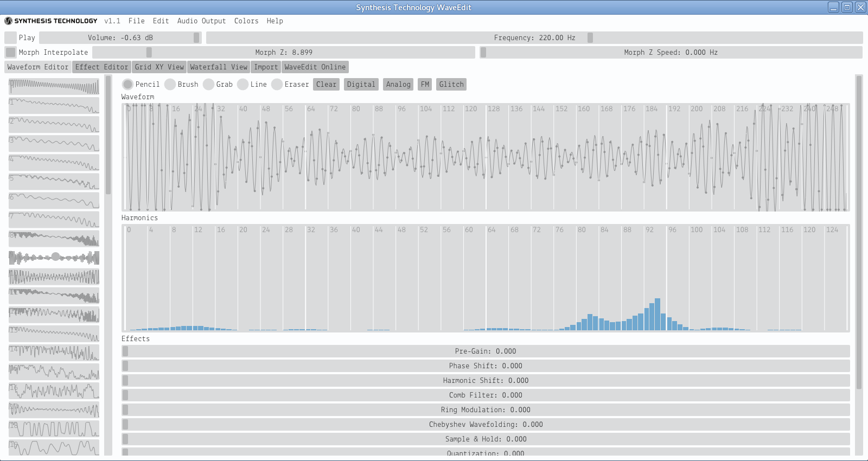868x461 pixels.
Task: Click the FM preset button
Action: (x=425, y=84)
